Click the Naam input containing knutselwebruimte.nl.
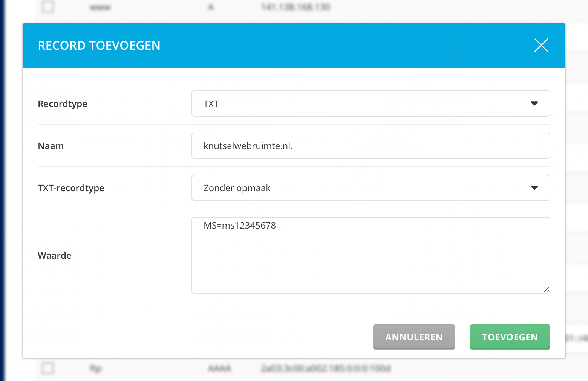 tap(371, 146)
